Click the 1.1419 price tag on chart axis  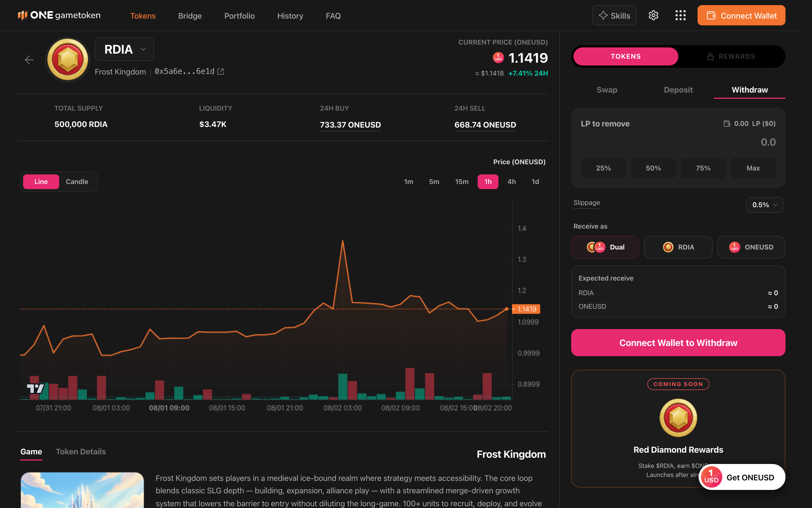526,309
